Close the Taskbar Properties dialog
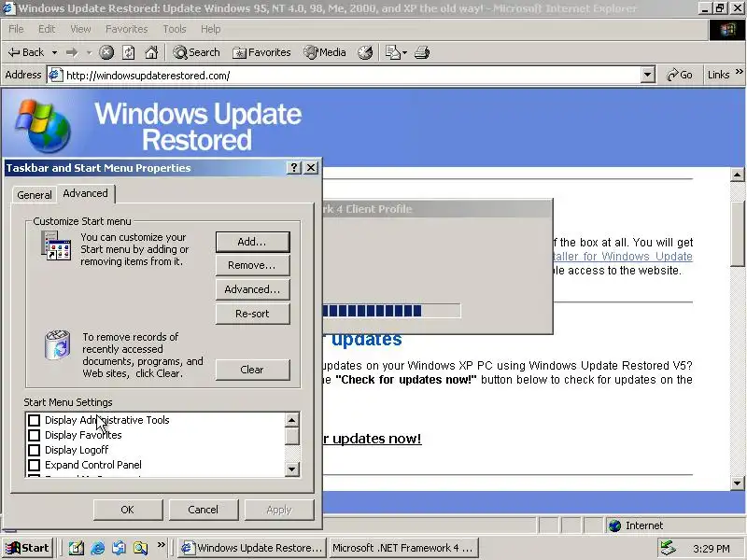Image resolution: width=747 pixels, height=560 pixels. [311, 168]
